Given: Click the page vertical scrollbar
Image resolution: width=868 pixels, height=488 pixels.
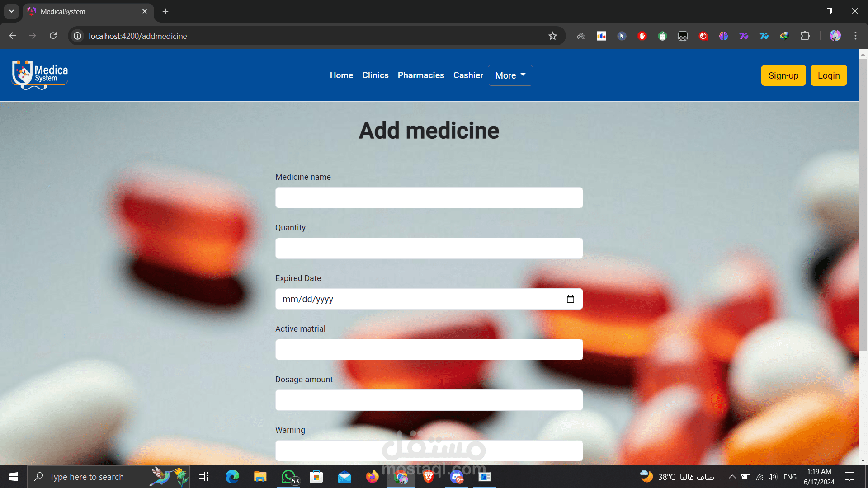Looking at the screenshot, I should [x=863, y=203].
